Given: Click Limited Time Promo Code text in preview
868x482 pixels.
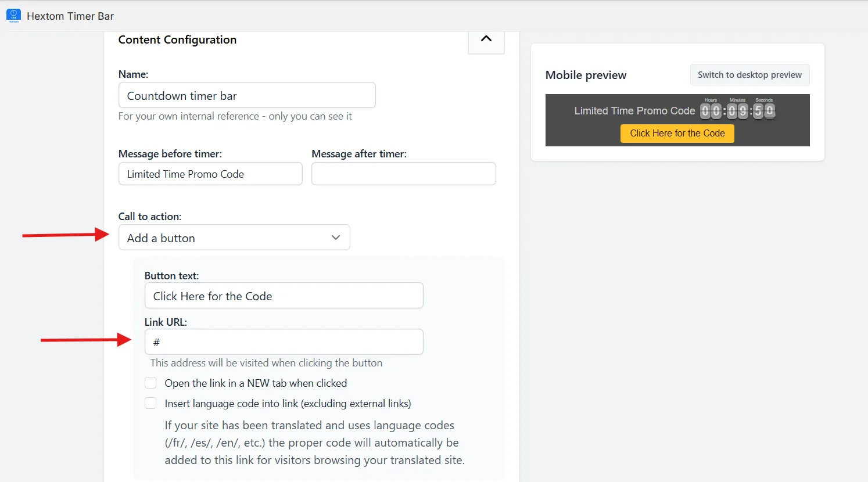Looking at the screenshot, I should [634, 111].
